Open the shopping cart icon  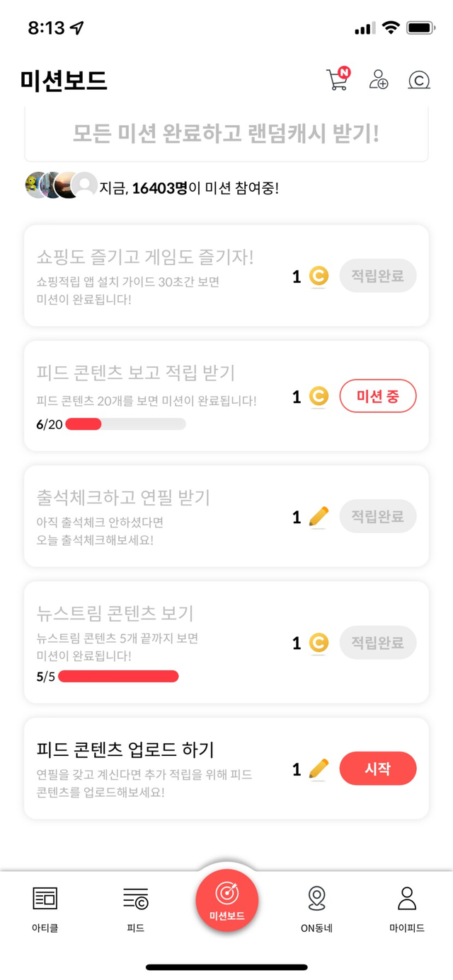coord(337,80)
